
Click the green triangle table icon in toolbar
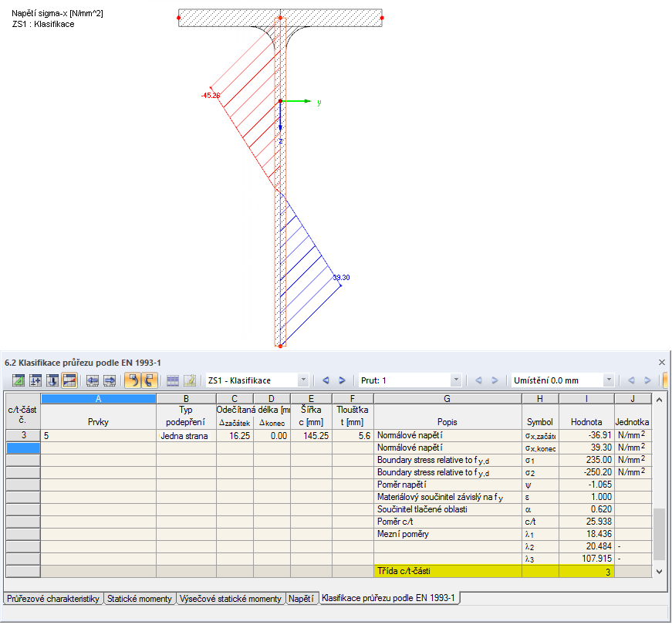tap(18, 380)
